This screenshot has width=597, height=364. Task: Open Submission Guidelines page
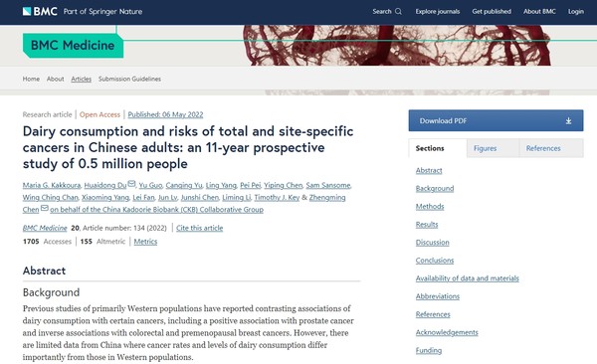(x=129, y=79)
